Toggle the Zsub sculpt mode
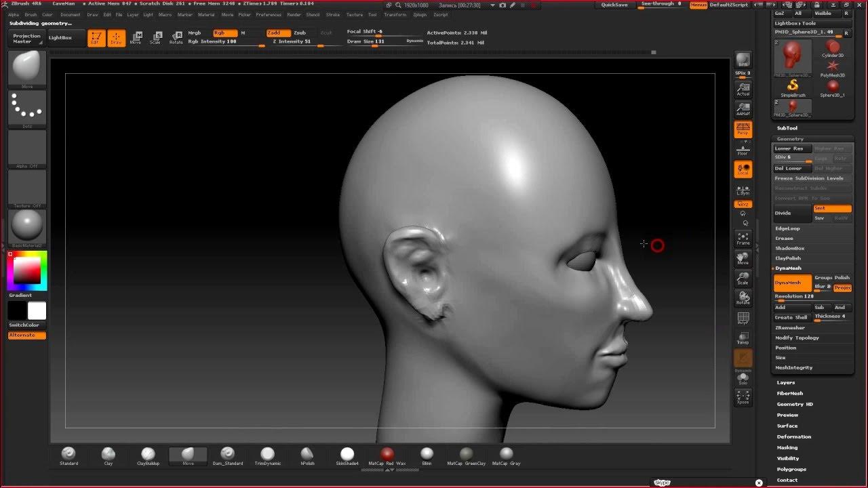Screen dimensions: 868x488 pos(299,33)
